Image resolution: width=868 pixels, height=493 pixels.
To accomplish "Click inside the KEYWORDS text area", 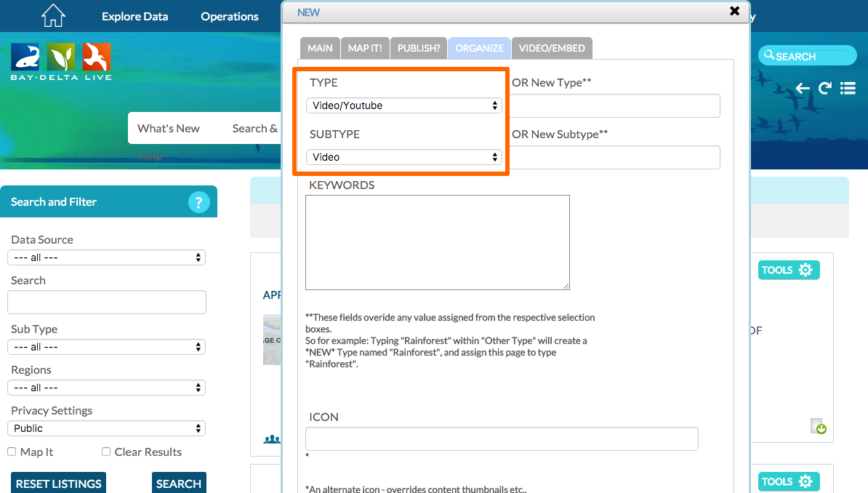I will (x=437, y=242).
